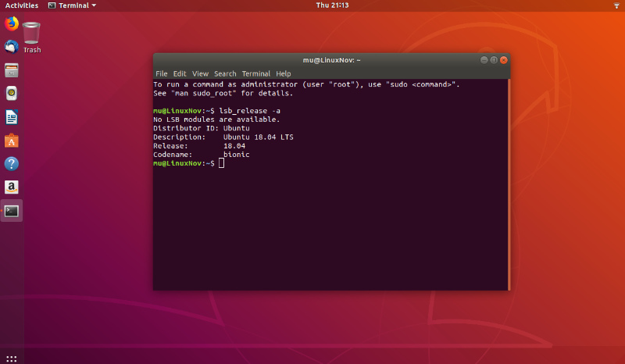
Task: Open the Amazon launcher in dock
Action: (x=12, y=187)
